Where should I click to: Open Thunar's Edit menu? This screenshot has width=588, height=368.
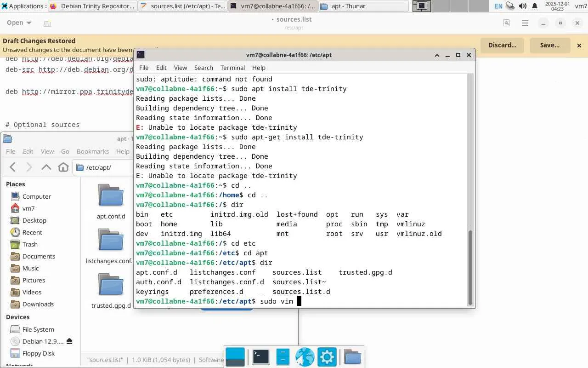pos(28,151)
